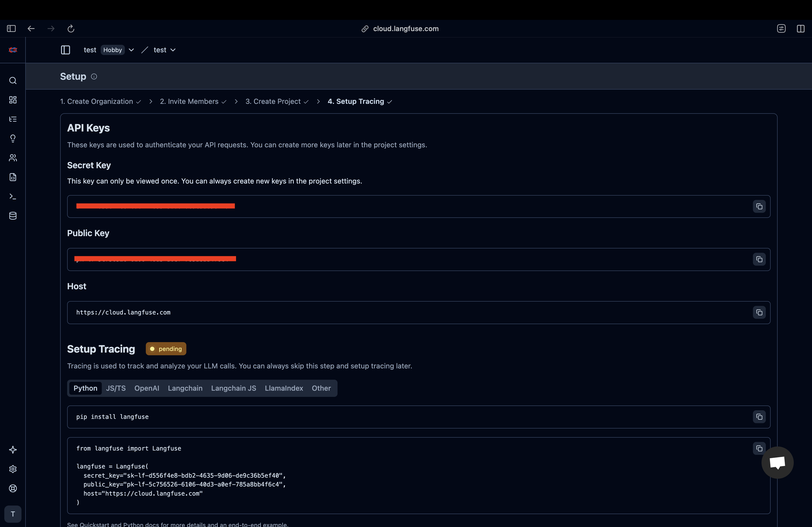Click the cloud.langfuse.com address bar

click(400, 29)
